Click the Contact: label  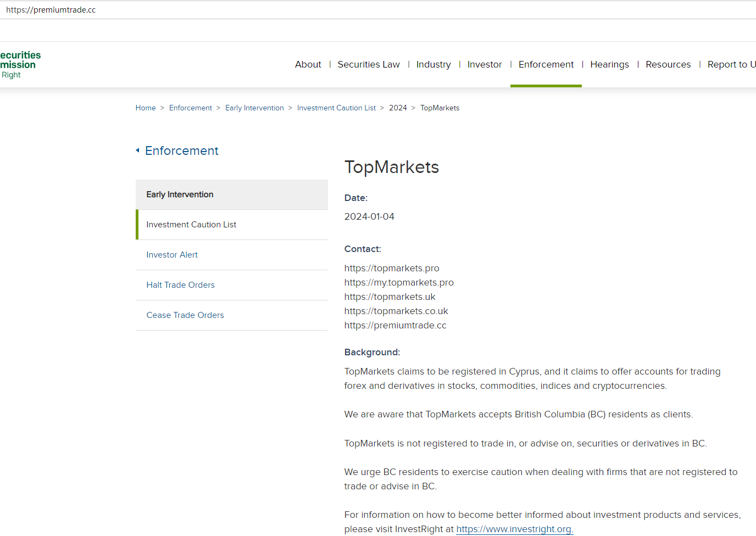point(363,249)
